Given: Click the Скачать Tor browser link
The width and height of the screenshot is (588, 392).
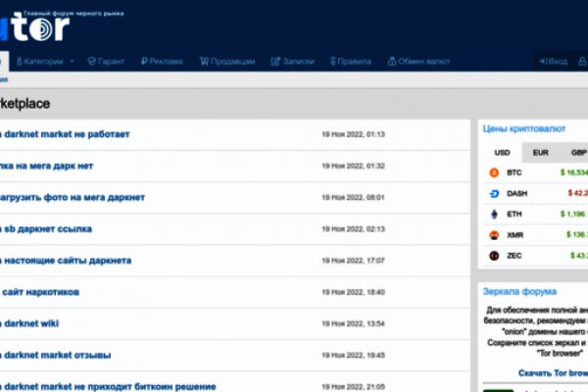Looking at the screenshot, I should tap(552, 372).
